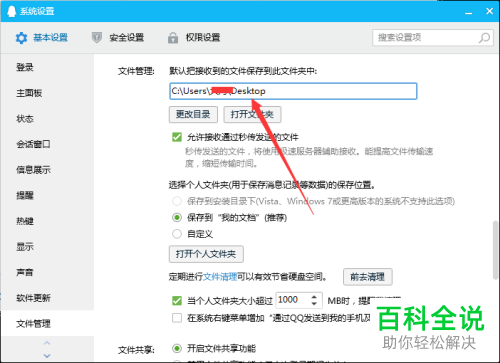Toggle 在系统右键菜单增加 checkbox
Image resolution: width=500 pixels, height=363 pixels.
(x=177, y=318)
